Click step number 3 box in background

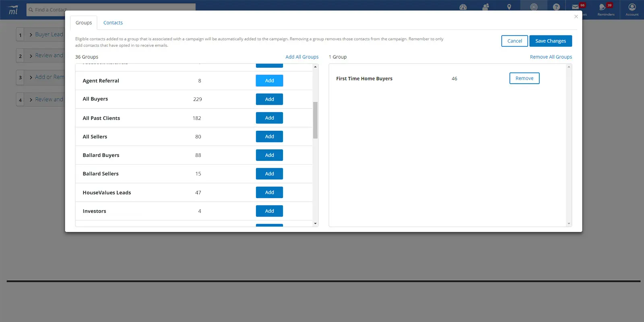pyautogui.click(x=21, y=77)
